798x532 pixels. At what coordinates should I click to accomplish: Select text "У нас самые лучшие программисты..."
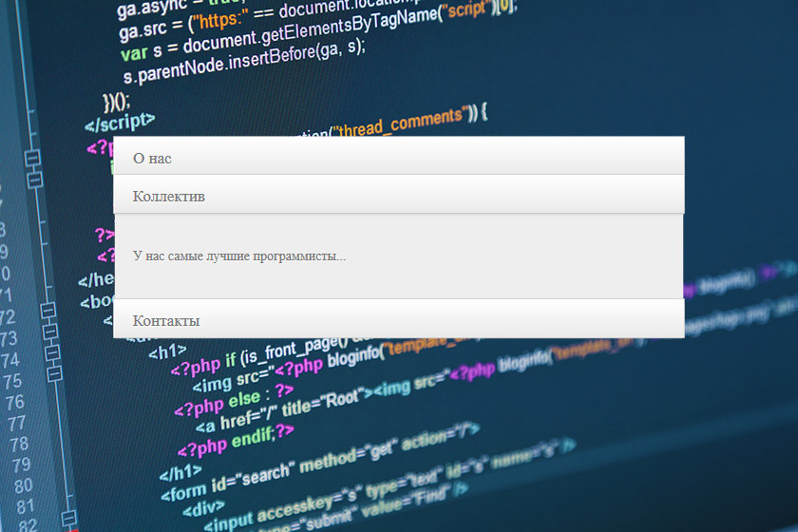tap(239, 256)
